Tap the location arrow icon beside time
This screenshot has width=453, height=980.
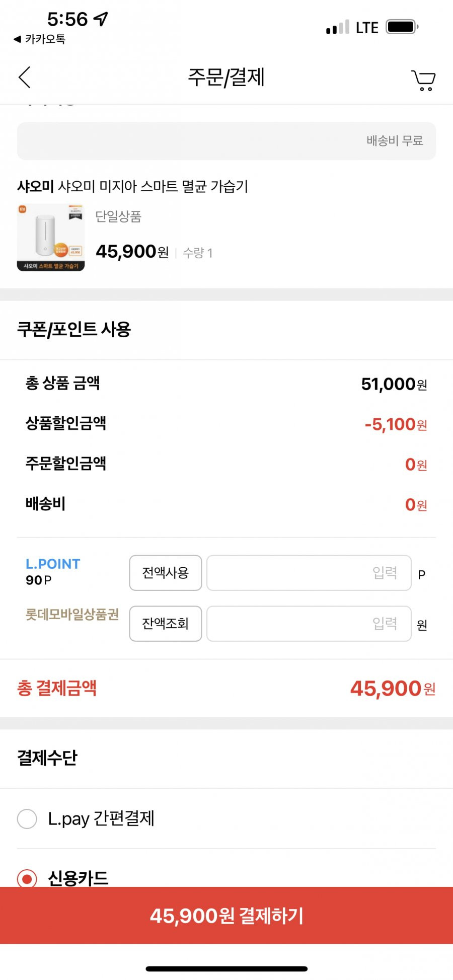click(101, 19)
